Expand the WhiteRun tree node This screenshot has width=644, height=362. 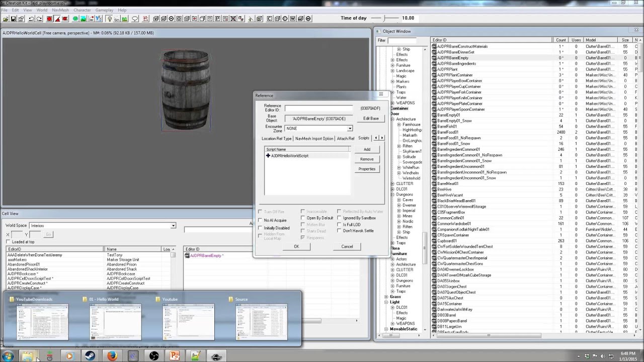tap(398, 167)
